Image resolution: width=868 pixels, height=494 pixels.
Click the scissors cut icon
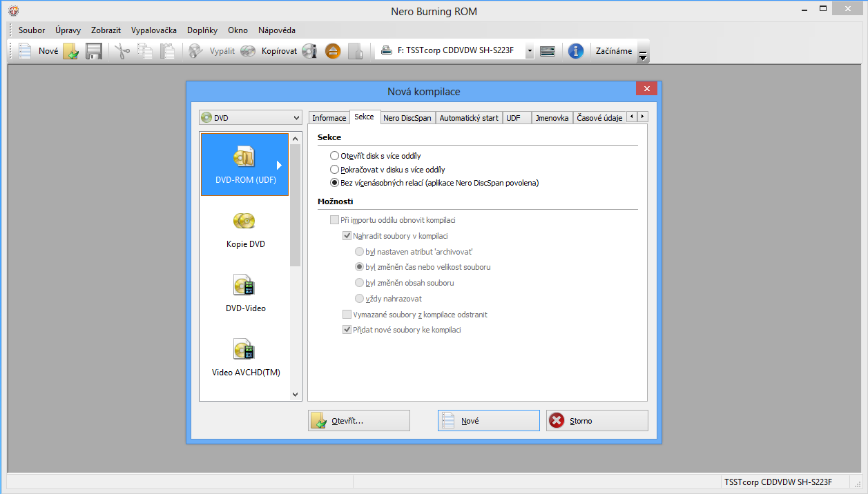(x=122, y=51)
